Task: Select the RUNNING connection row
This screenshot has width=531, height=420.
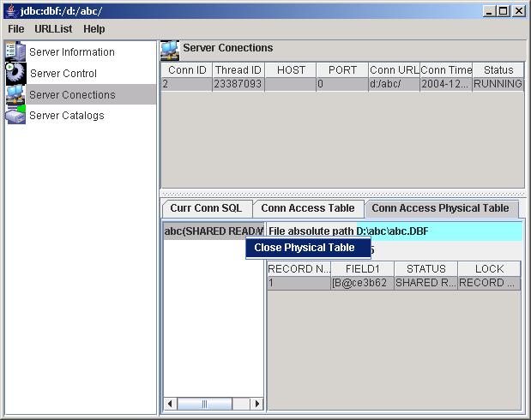Action: pos(341,85)
